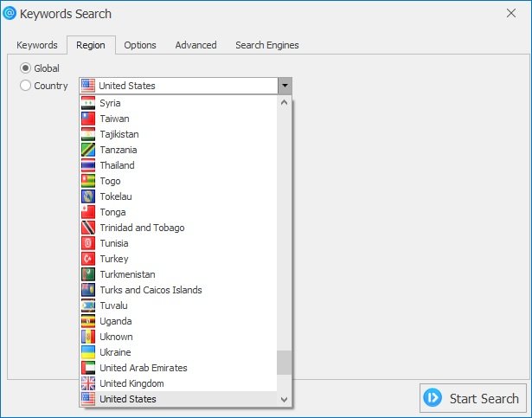
Task: Click the highlighted United States flag in list
Action: [x=88, y=399]
